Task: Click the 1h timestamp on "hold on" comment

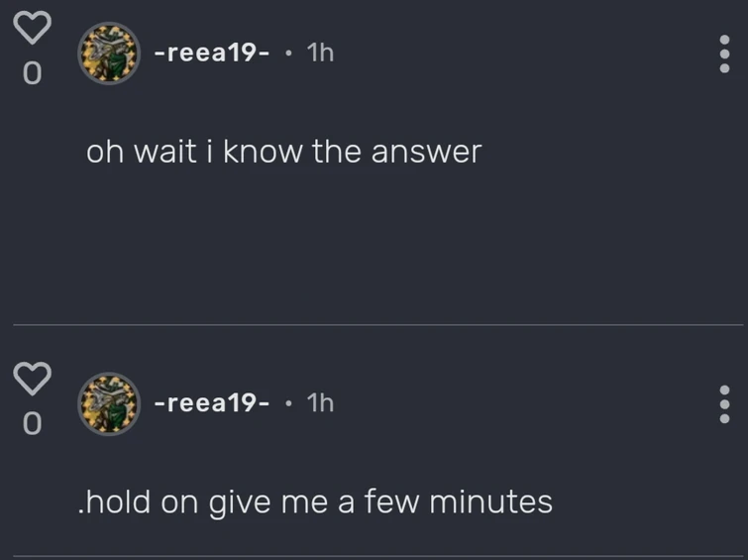Action: pos(321,403)
